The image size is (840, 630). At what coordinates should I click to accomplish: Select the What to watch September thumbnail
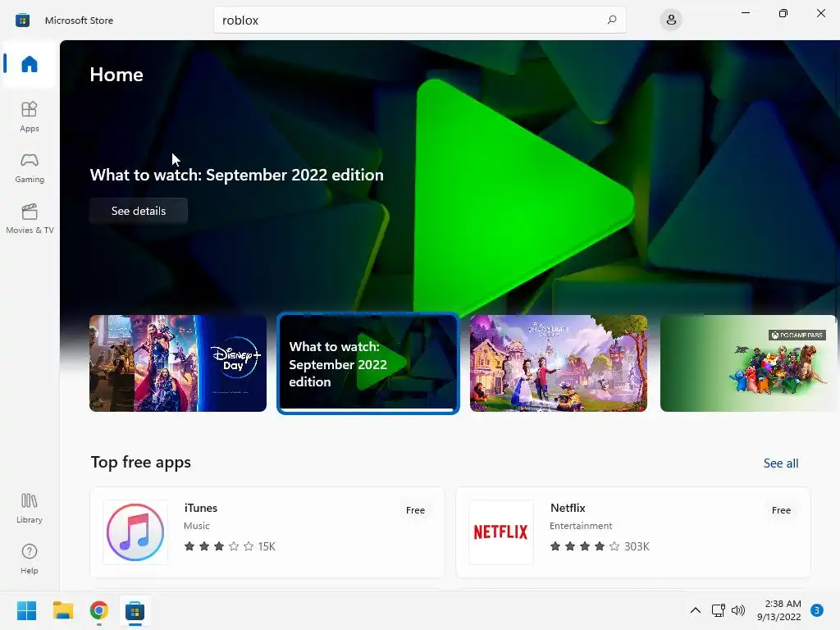[368, 363]
